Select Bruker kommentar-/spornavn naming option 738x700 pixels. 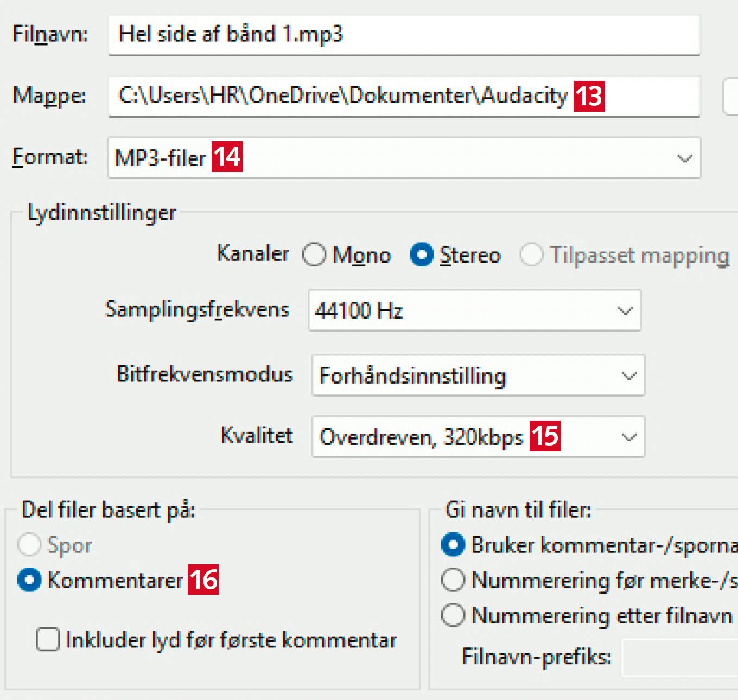coord(453,545)
